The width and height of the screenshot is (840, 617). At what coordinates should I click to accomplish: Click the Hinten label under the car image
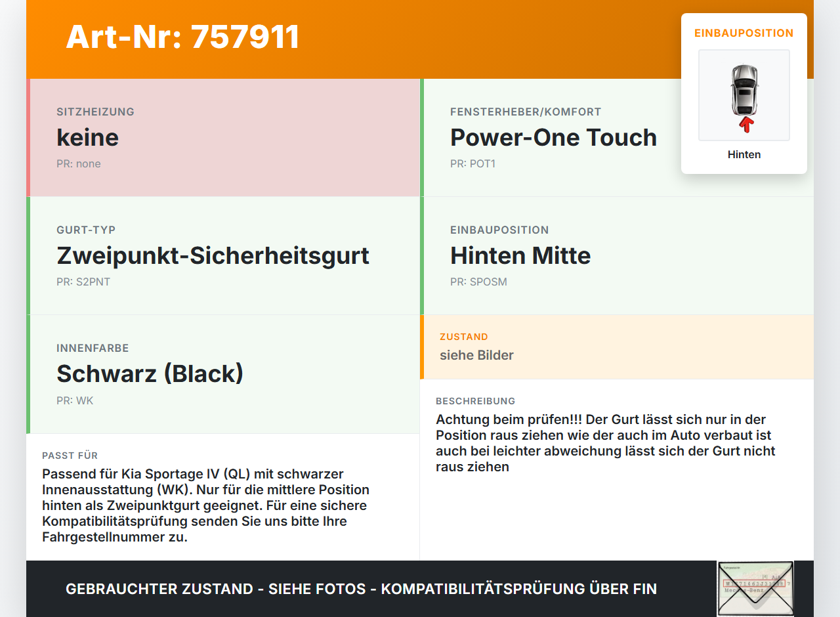point(744,155)
